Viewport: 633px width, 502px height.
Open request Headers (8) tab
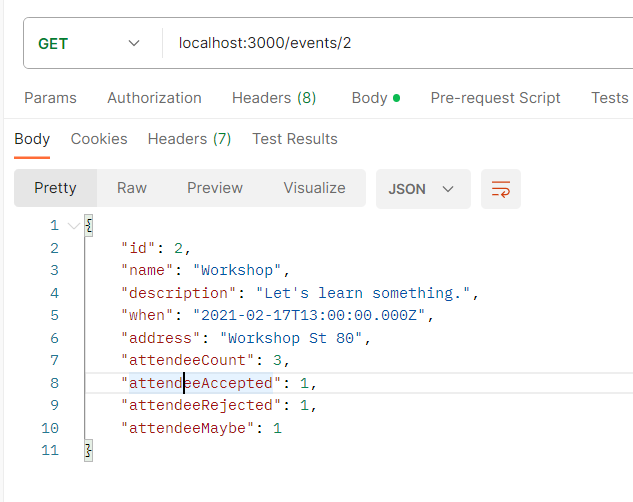[x=273, y=98]
